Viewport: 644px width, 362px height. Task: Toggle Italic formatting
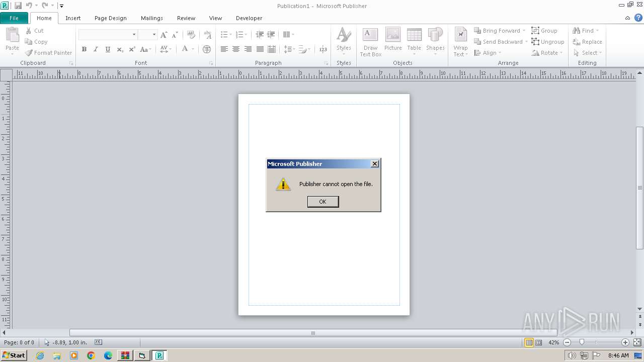coord(96,49)
